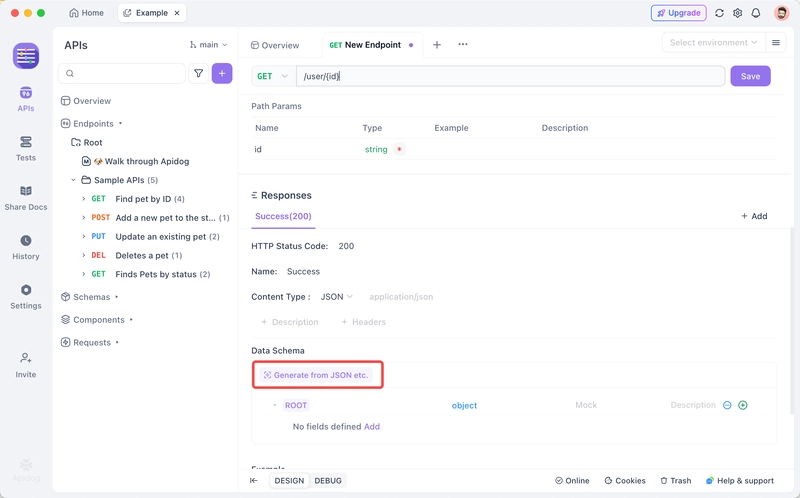Expand Deletes a pet endpoint

(84, 256)
